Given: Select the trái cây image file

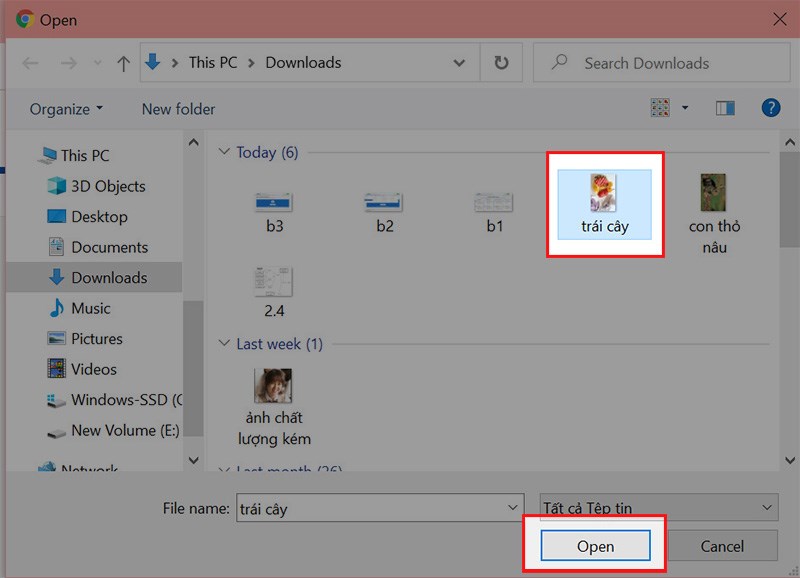Looking at the screenshot, I should (x=605, y=204).
